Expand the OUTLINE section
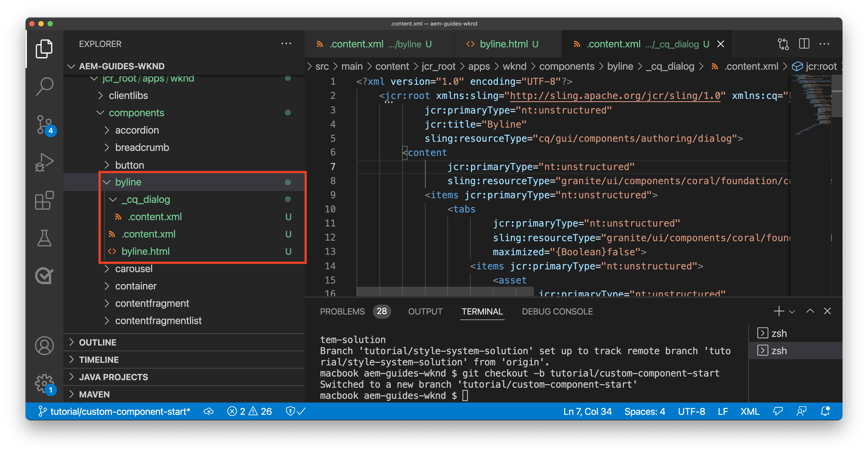Image resolution: width=868 pixels, height=454 pixels. [98, 342]
